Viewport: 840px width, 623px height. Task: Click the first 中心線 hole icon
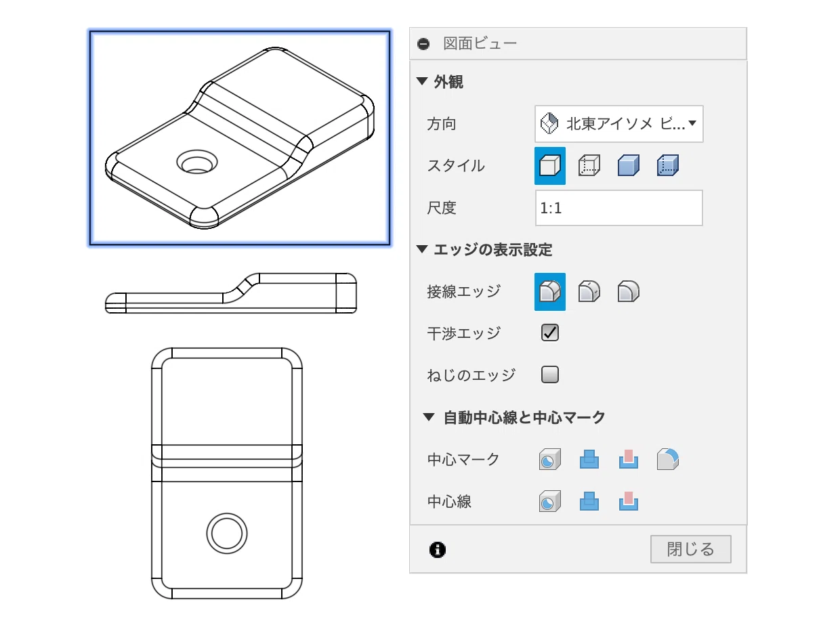[550, 502]
